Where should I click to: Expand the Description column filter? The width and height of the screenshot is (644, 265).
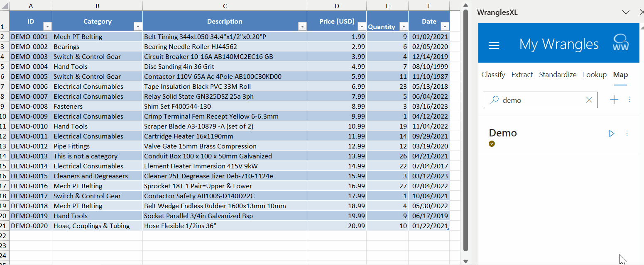coord(302,27)
